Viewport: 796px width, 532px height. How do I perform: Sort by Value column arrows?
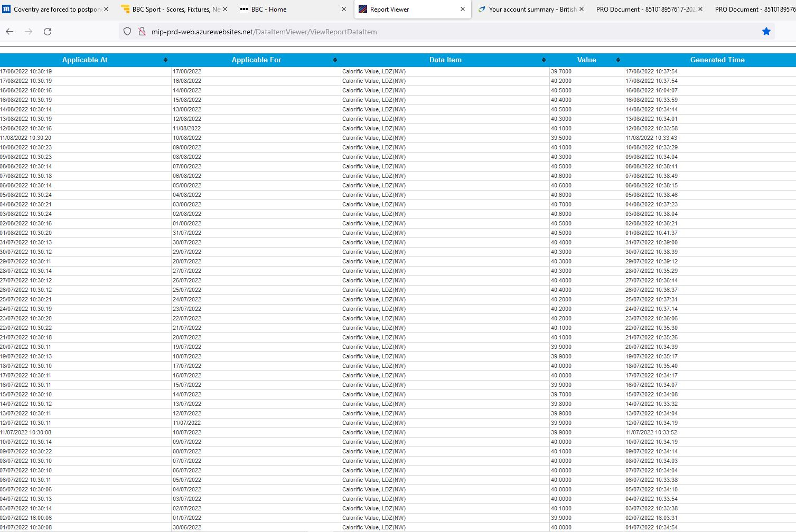point(618,60)
